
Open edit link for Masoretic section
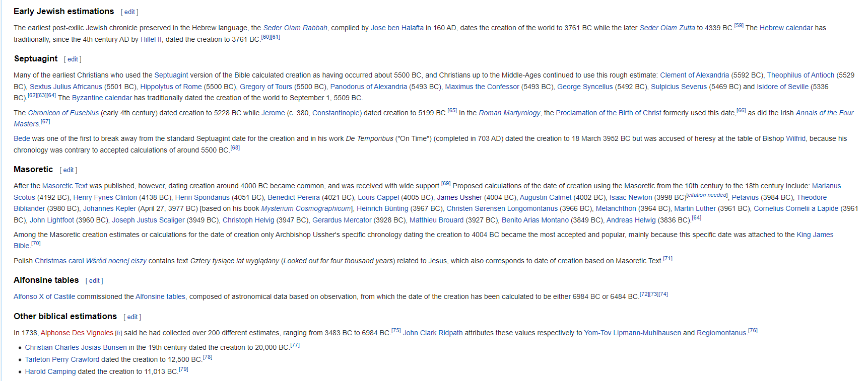(69, 170)
